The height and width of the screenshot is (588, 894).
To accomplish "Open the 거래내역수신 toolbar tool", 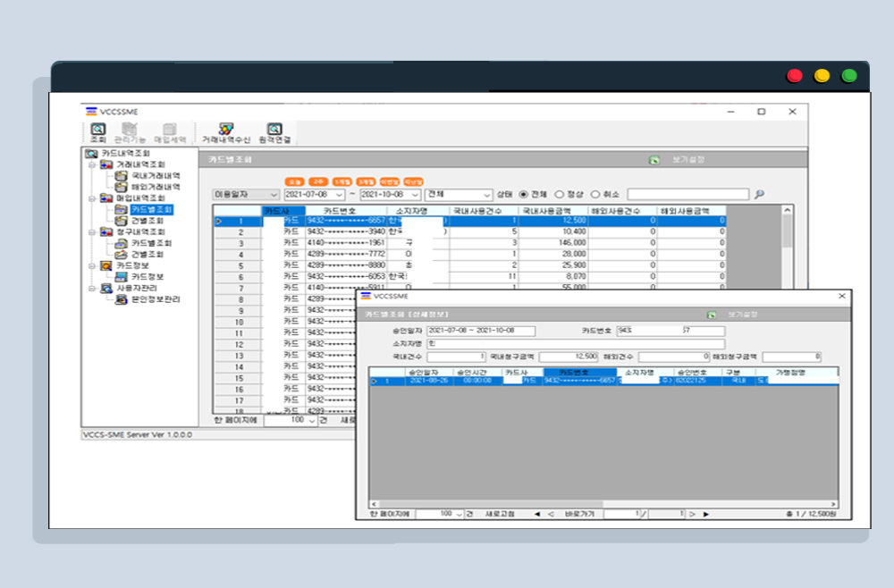I will [226, 130].
